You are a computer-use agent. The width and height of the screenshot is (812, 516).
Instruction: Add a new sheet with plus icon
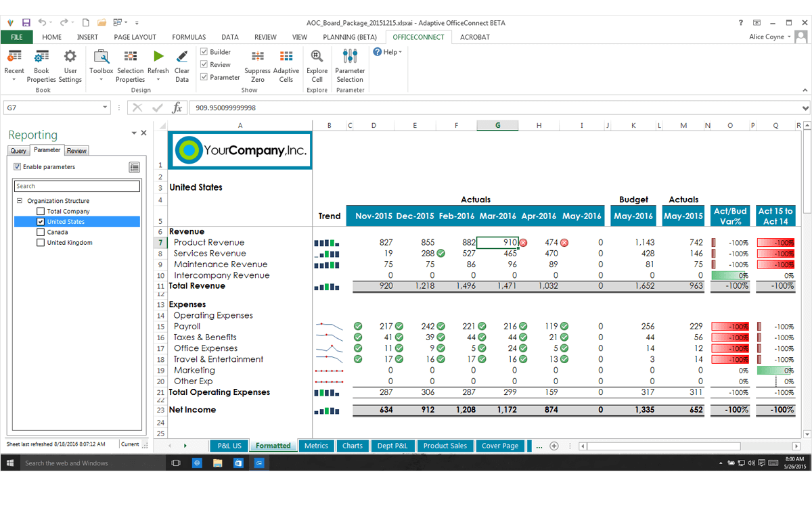(x=554, y=446)
